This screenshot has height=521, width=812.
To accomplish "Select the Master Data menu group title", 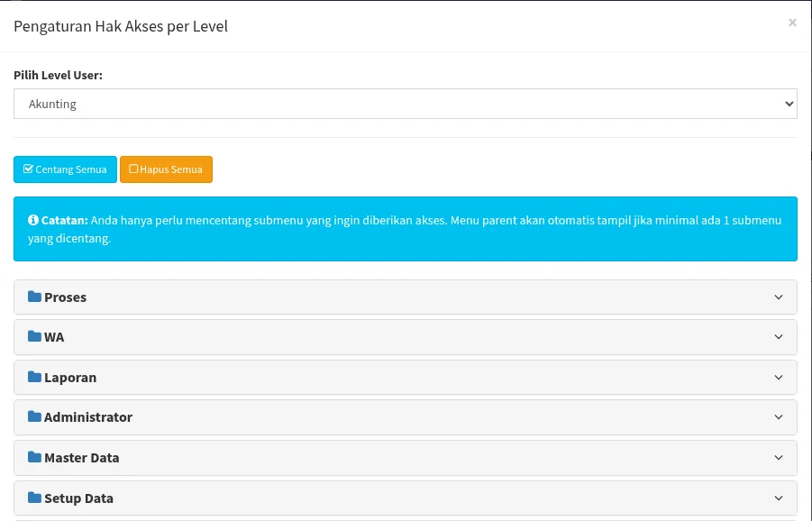I will (x=82, y=458).
